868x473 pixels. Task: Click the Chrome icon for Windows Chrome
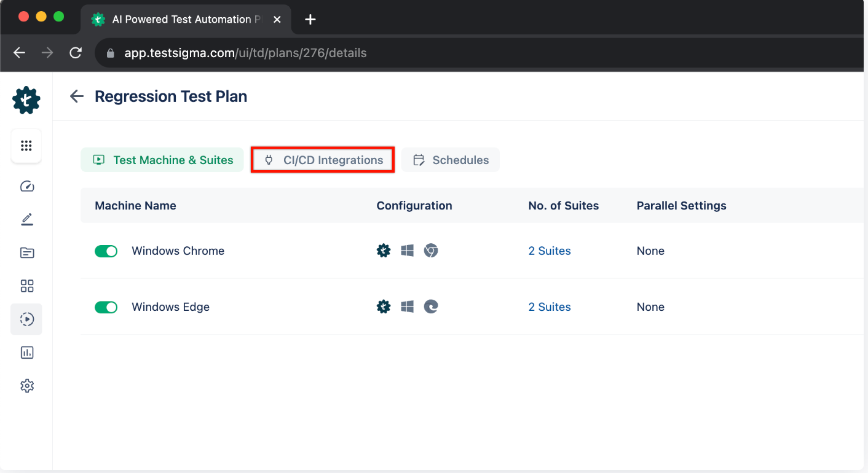pyautogui.click(x=430, y=251)
